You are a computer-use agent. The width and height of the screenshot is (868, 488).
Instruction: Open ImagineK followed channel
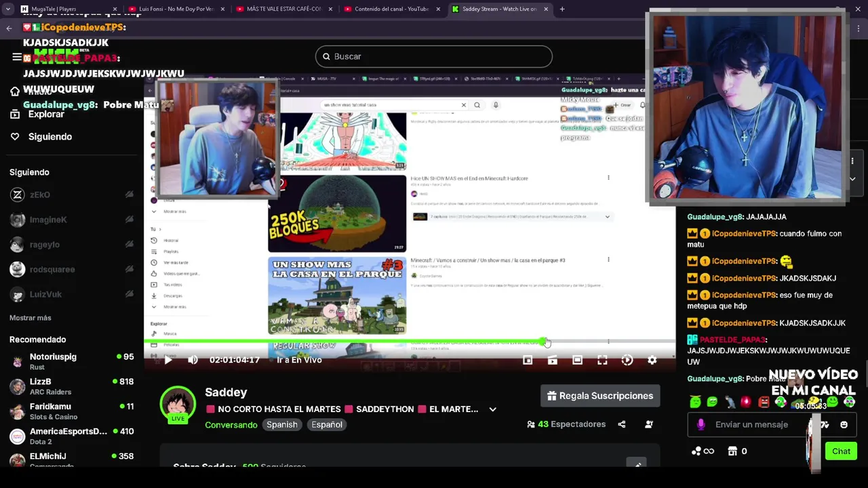(71, 220)
